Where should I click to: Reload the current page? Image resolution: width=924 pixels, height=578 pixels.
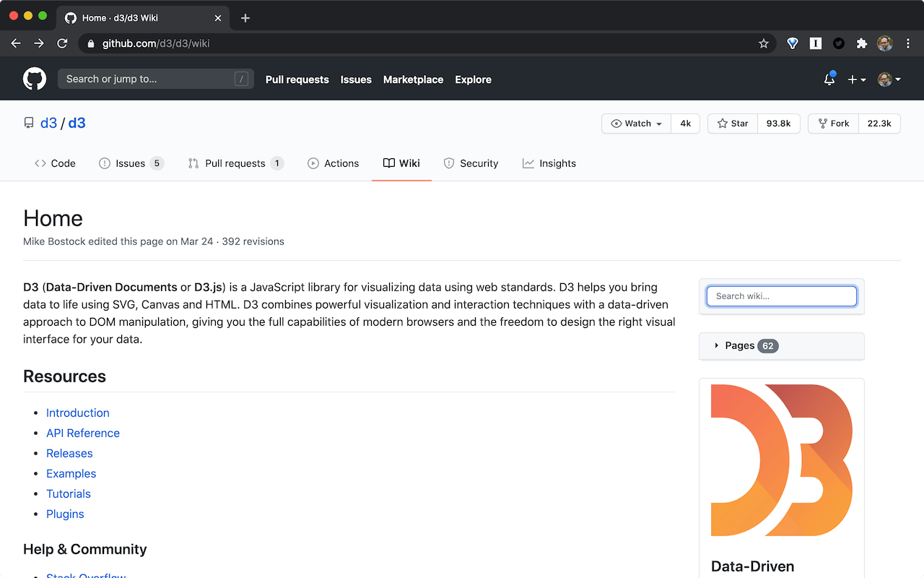pos(62,43)
